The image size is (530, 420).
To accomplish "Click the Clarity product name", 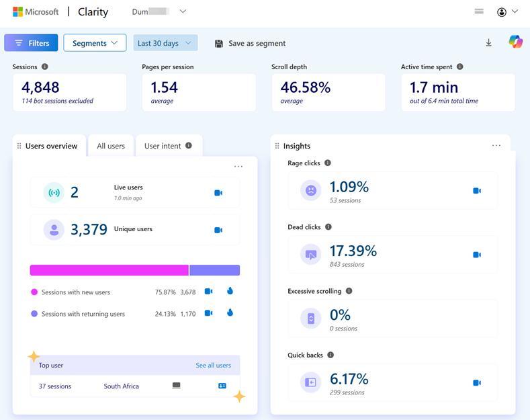I will tap(93, 12).
